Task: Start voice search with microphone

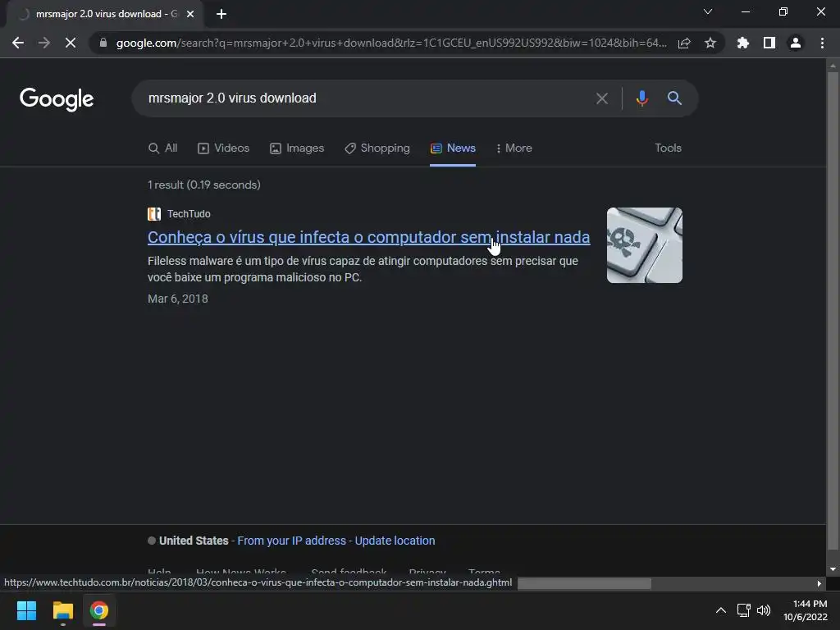Action: (x=641, y=98)
